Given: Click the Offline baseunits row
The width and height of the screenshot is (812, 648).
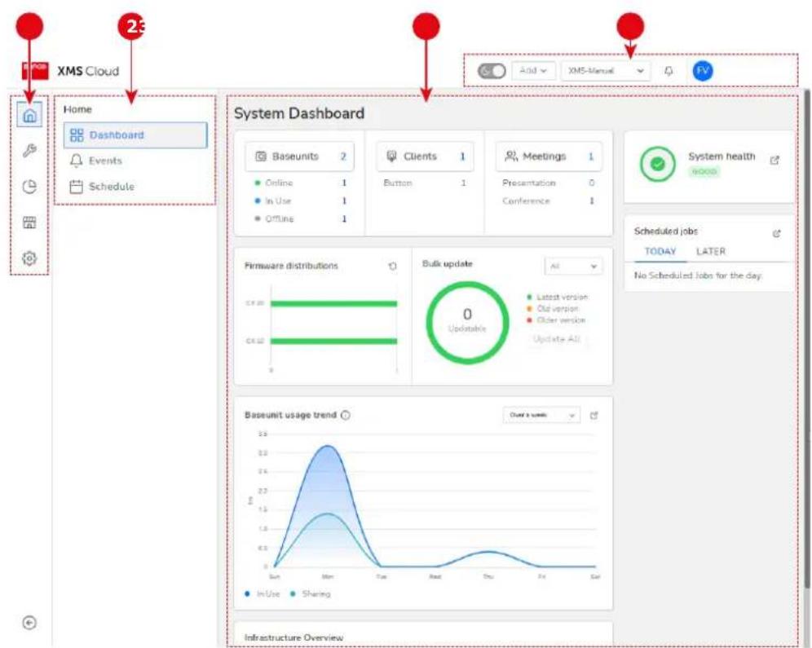Looking at the screenshot, I should (300, 219).
